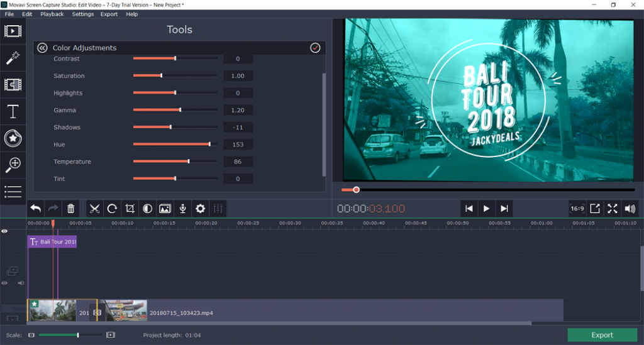This screenshot has width=644, height=345.
Task: Open the Edit menu
Action: click(27, 14)
